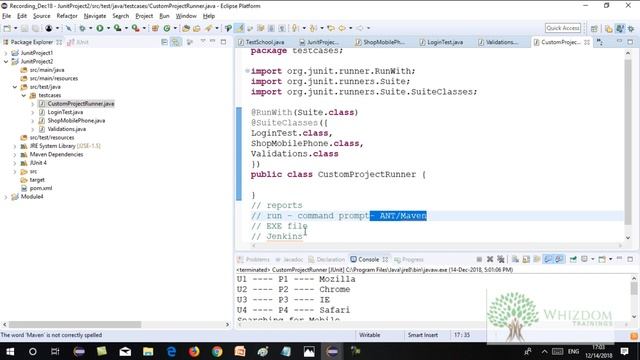Click the Pin Console icon
The height and width of the screenshot is (360, 640).
click(573, 260)
